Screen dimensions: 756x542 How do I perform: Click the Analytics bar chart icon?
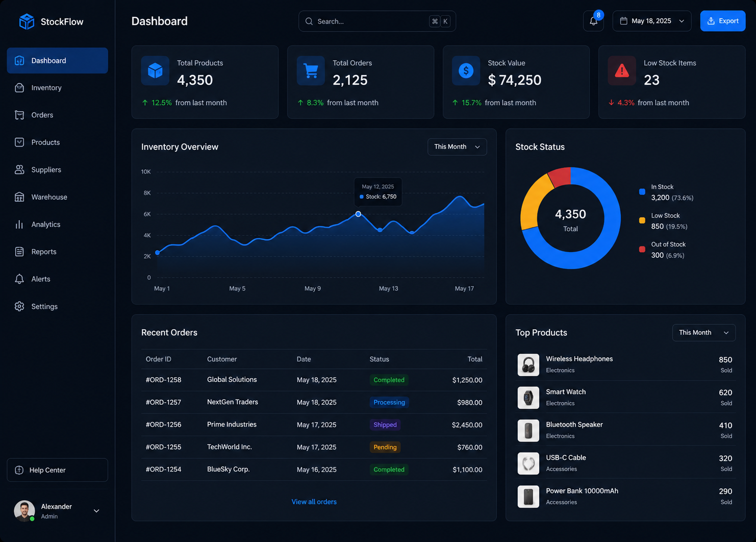point(19,225)
